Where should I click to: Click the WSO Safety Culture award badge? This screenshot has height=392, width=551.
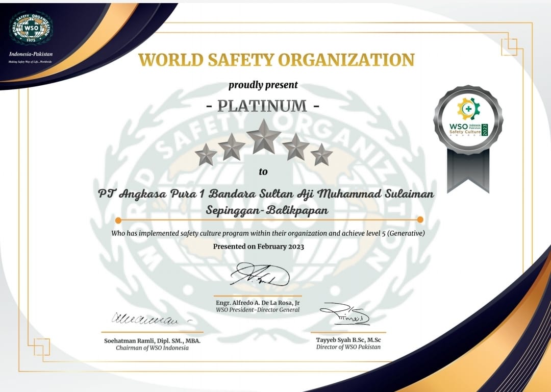coord(468,120)
